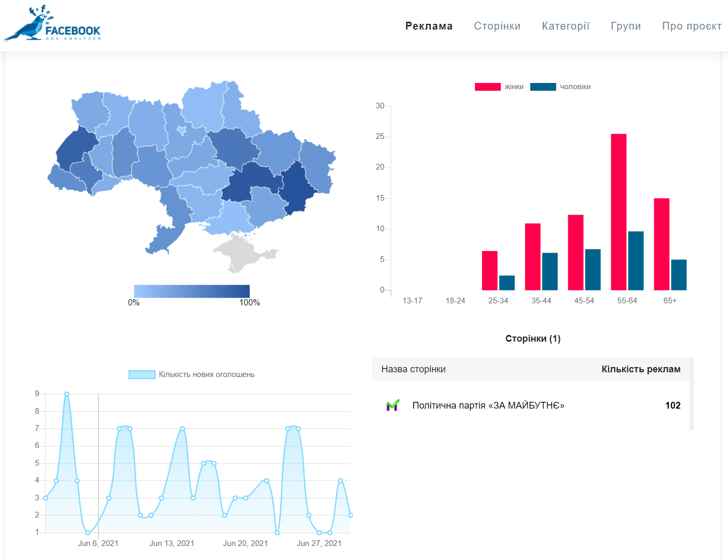Click the pages table vertical scrollbar
728x560 pixels.
coord(691,394)
